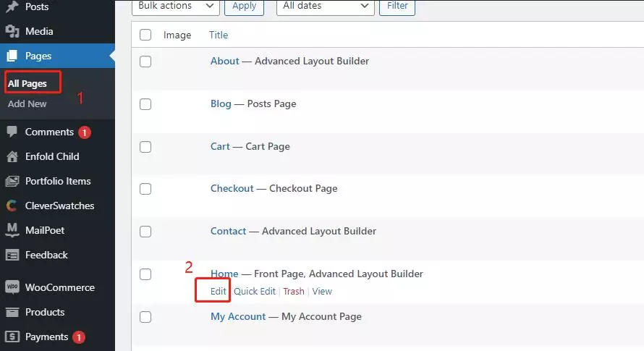This screenshot has width=644, height=351.
Task: Open the All dates filter dropdown
Action: coord(326,7)
